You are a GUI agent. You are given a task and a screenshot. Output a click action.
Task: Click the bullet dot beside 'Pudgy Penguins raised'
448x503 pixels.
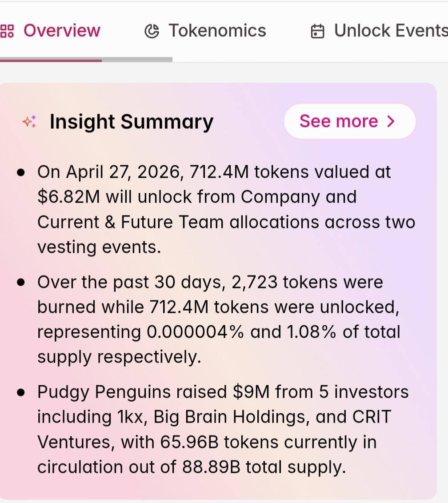point(20,393)
